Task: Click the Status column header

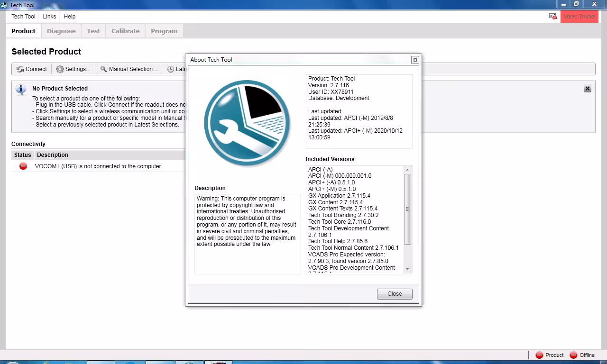Action: point(22,155)
